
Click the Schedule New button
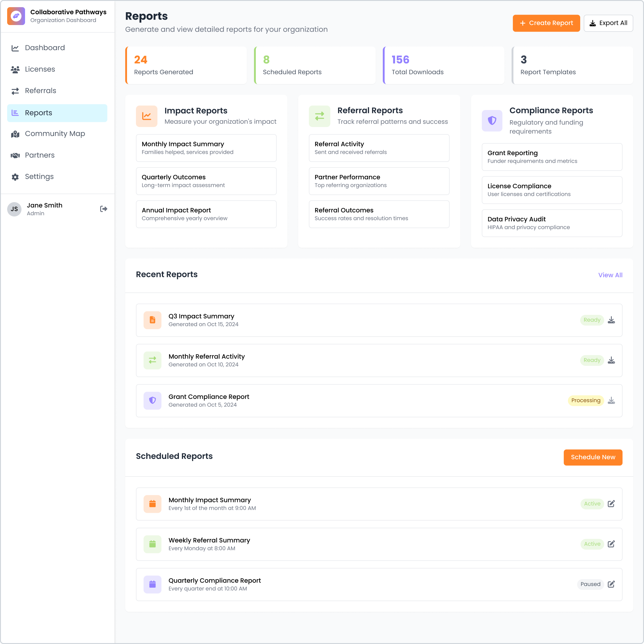[x=593, y=457]
